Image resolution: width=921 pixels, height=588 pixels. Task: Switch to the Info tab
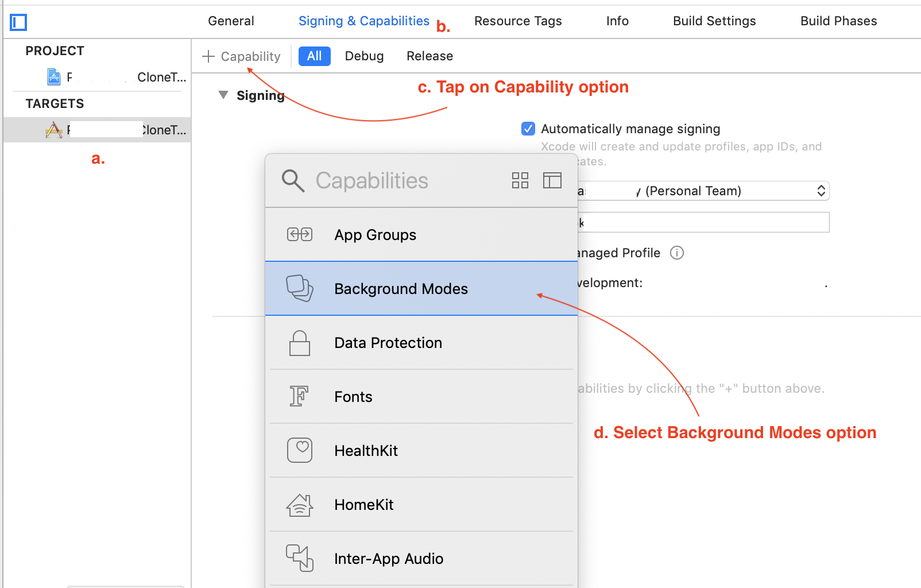(617, 21)
